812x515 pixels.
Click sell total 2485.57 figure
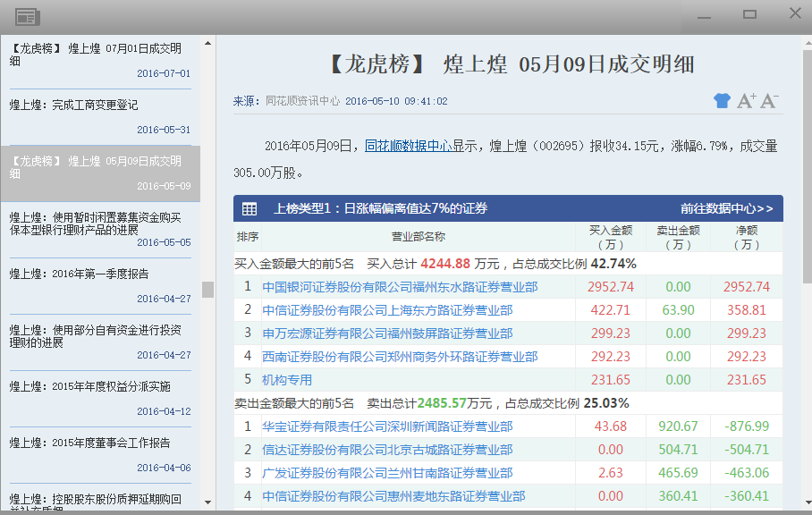442,403
